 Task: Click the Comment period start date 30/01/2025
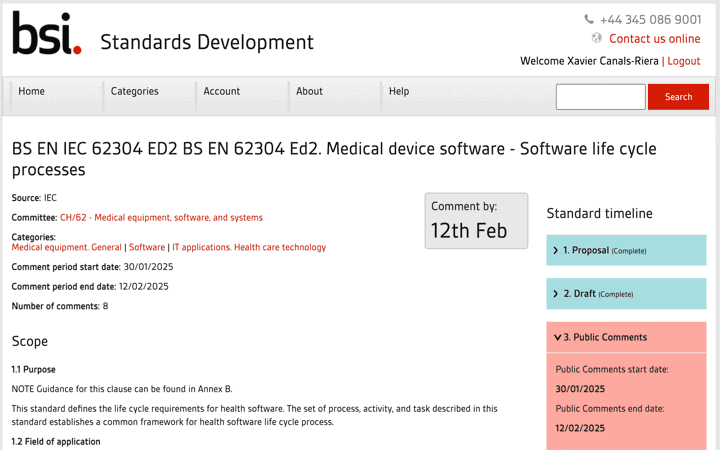[92, 267]
